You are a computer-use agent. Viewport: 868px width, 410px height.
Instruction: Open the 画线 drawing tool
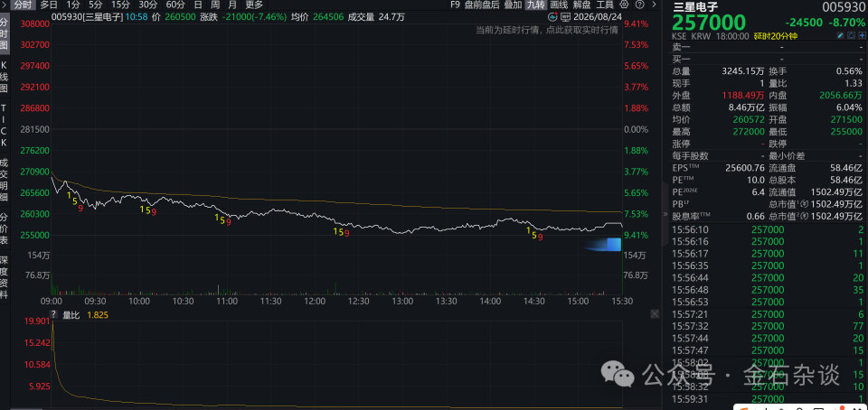pos(559,5)
